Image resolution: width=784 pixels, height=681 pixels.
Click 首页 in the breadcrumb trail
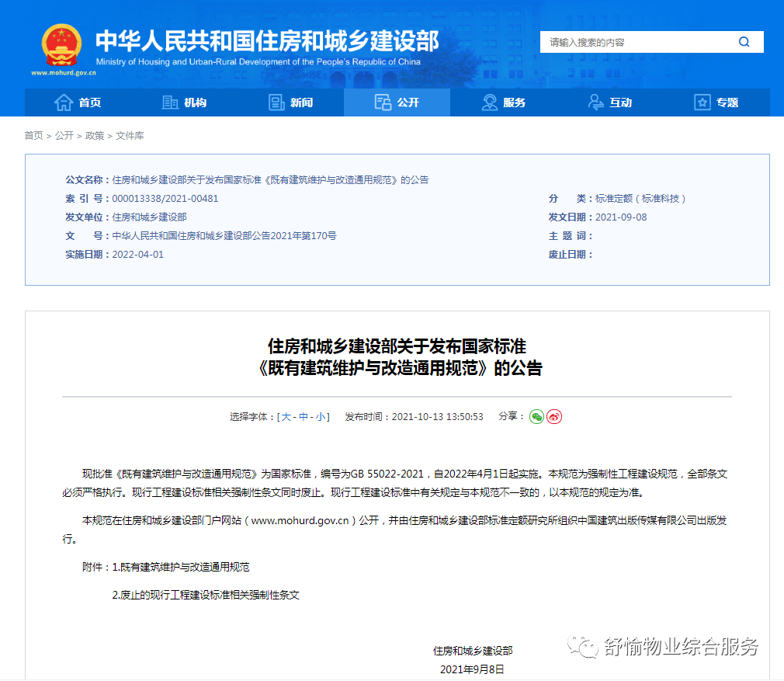(x=32, y=135)
